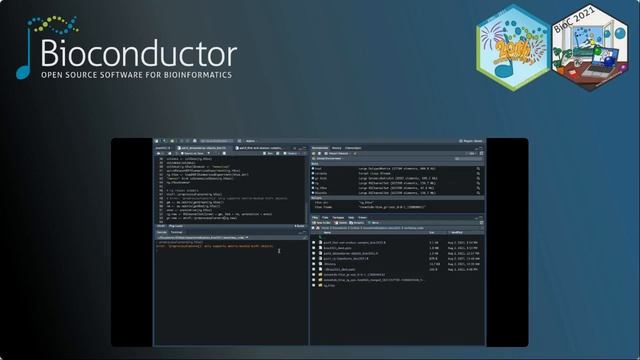Click the magnifier icon on rg_filter row
The width and height of the screenshot is (640, 360).
point(478,188)
